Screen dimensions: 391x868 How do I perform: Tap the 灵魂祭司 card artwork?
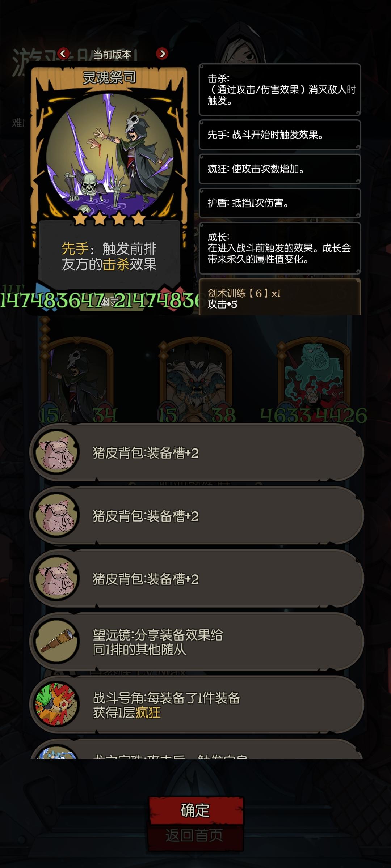pos(109,153)
